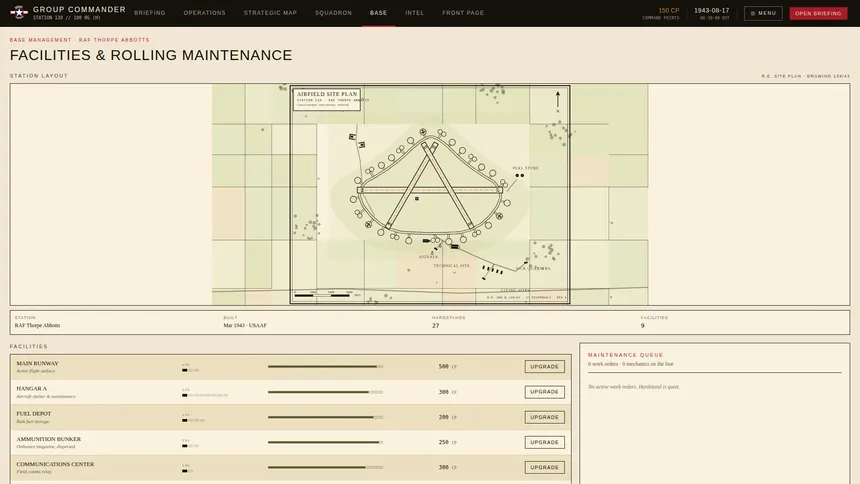Click crossed hardstand circle at southwest perimeter
Image resolution: width=860 pixels, height=484 pixels.
click(x=369, y=224)
